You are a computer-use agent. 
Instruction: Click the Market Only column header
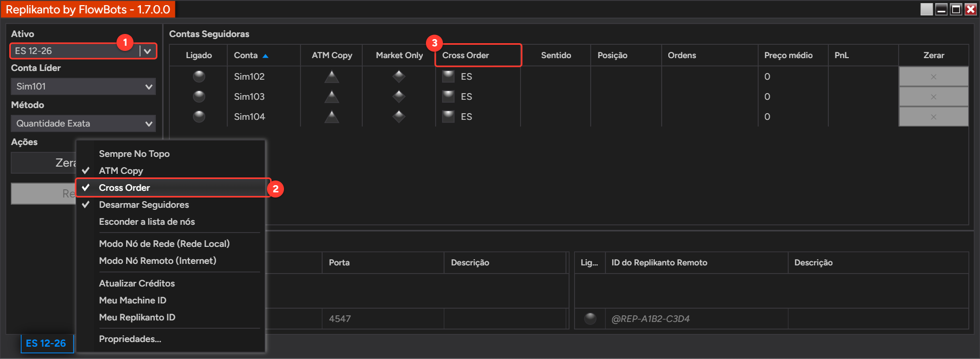399,56
